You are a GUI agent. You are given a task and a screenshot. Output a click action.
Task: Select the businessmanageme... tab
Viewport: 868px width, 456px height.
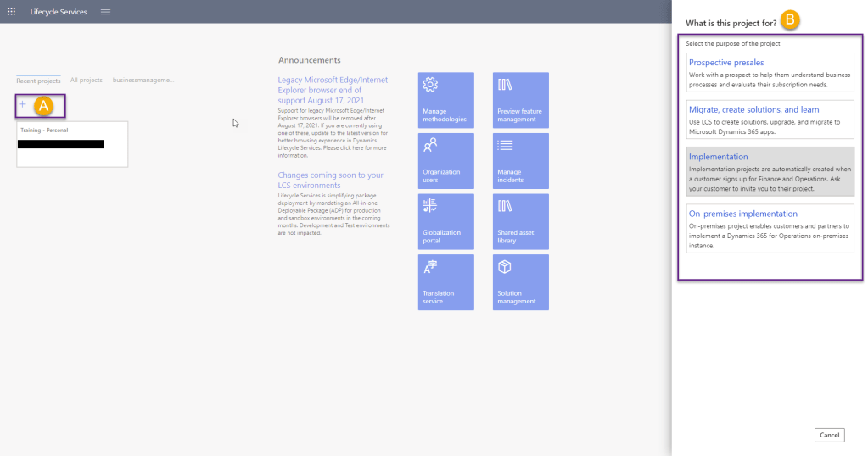tap(143, 81)
